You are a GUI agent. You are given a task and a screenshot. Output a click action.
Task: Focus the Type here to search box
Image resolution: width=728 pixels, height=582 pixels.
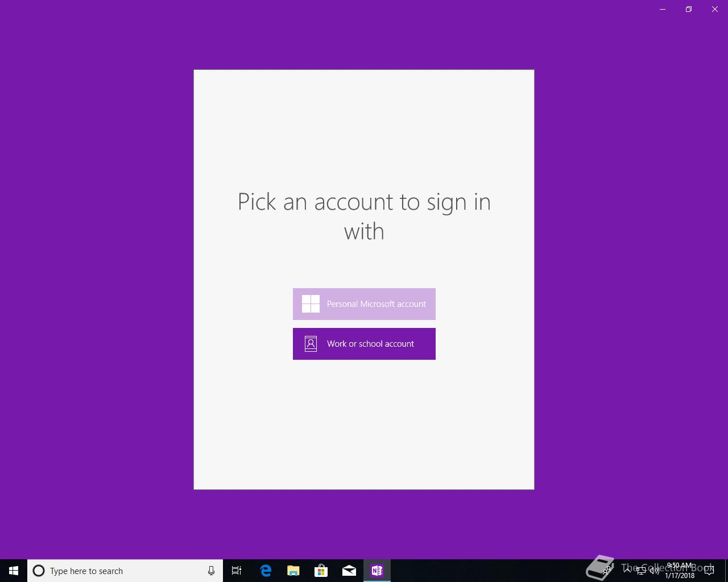(125, 571)
